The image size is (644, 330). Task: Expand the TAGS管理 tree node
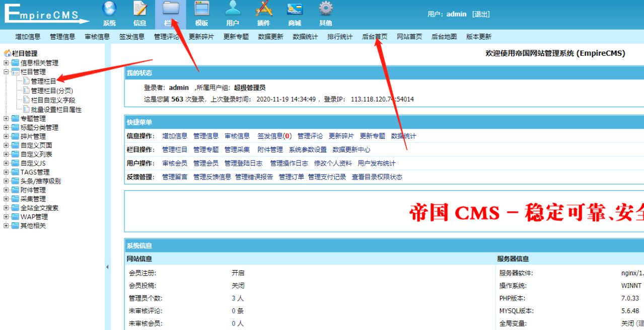[6, 172]
